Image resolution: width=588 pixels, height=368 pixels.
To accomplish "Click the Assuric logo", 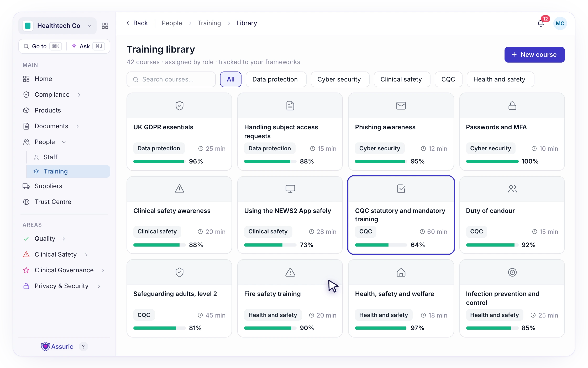I will [57, 346].
